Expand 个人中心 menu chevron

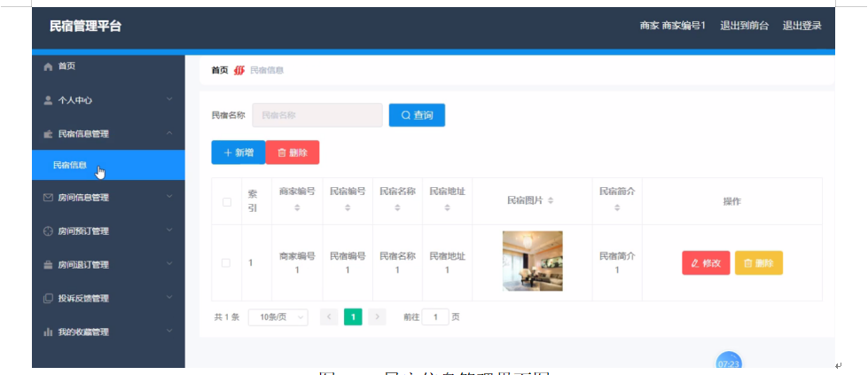[x=169, y=99]
